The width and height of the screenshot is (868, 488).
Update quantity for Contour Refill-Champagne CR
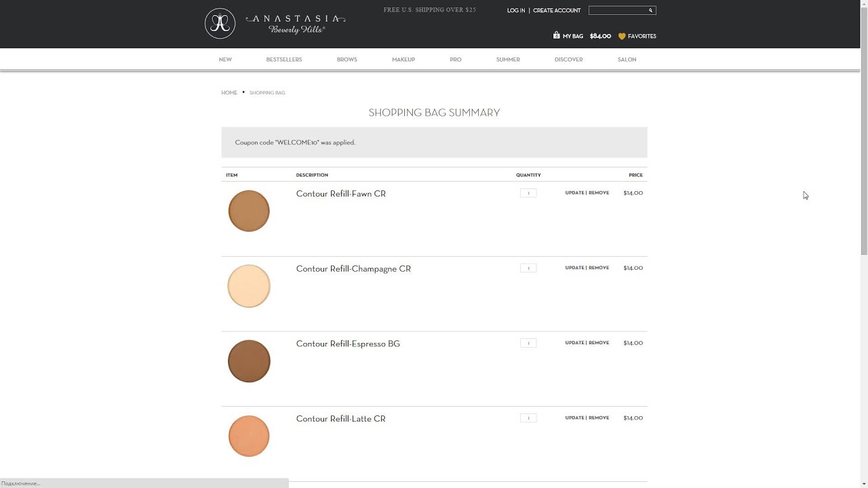click(574, 268)
